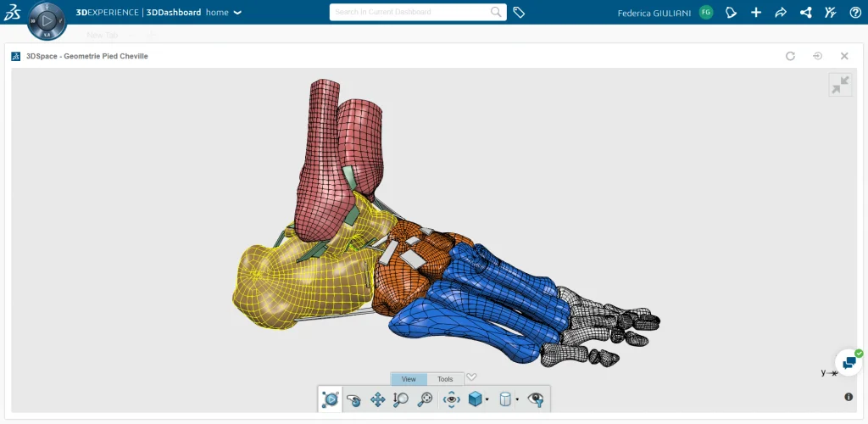Collapse the action bar with chevron
The height and width of the screenshot is (424, 868).
472,377
